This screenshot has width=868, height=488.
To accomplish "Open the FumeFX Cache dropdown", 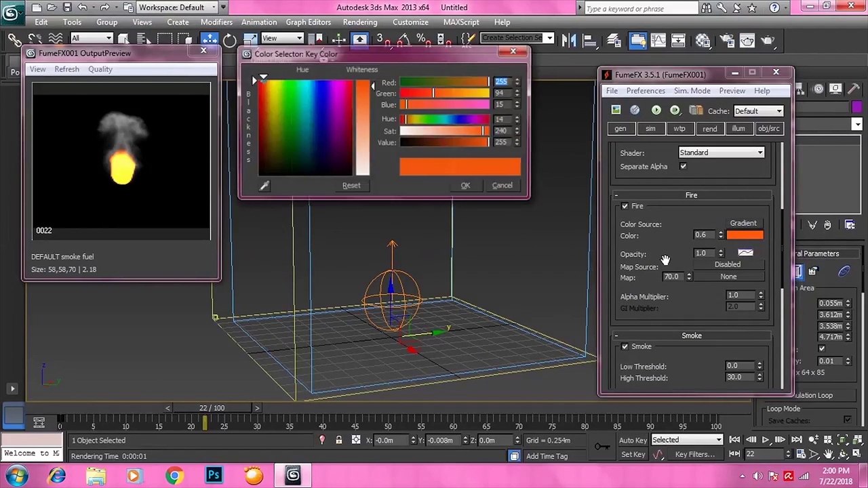I will click(x=758, y=111).
